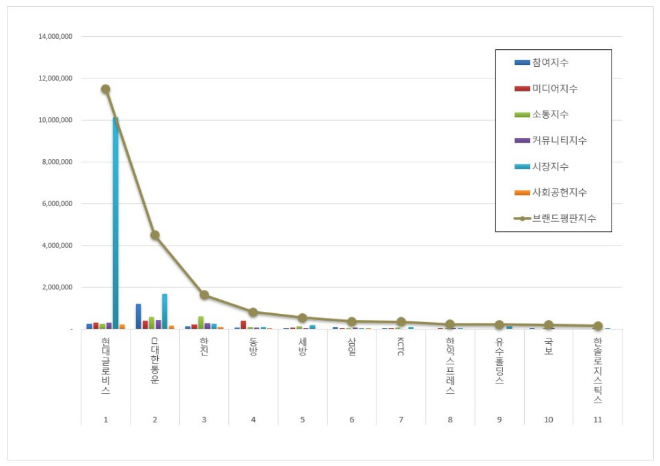Click the 브랜드평판지수 line point above 현대글로비스
Image resolution: width=660 pixels, height=466 pixels.
click(105, 89)
